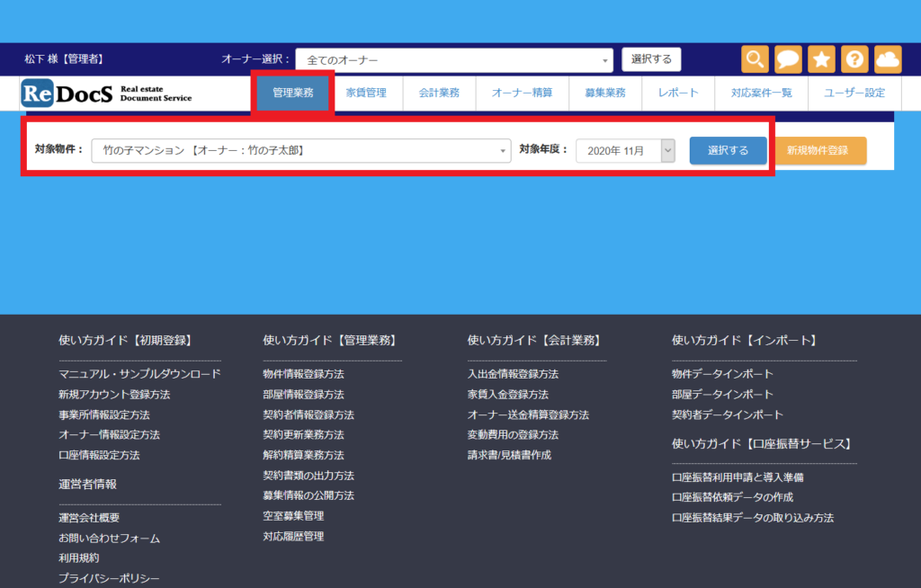Open the 家賃管理 tab
This screenshot has height=588, width=921.
click(x=366, y=93)
